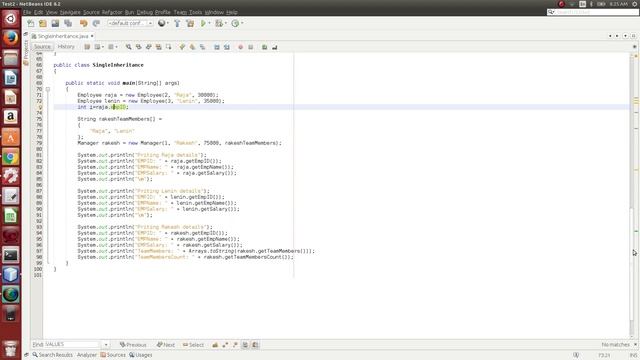
Task: Click the Quick Search field at top right
Action: tap(593, 12)
